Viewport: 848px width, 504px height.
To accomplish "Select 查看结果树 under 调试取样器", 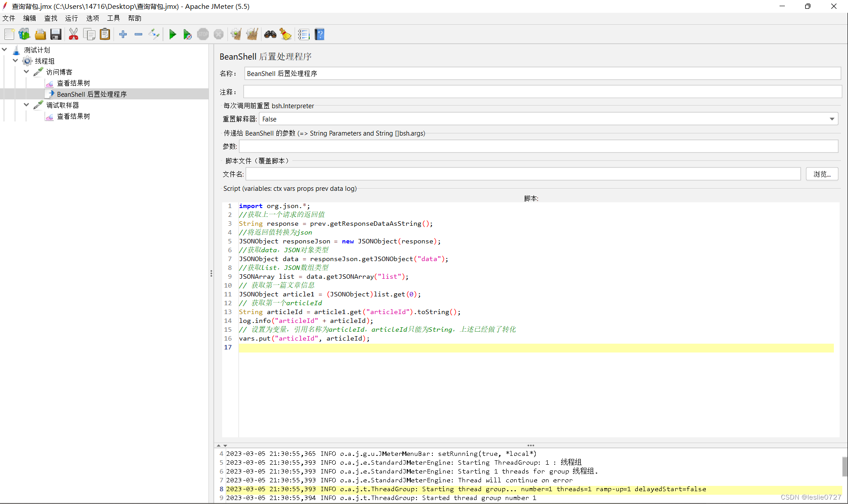I will click(73, 116).
